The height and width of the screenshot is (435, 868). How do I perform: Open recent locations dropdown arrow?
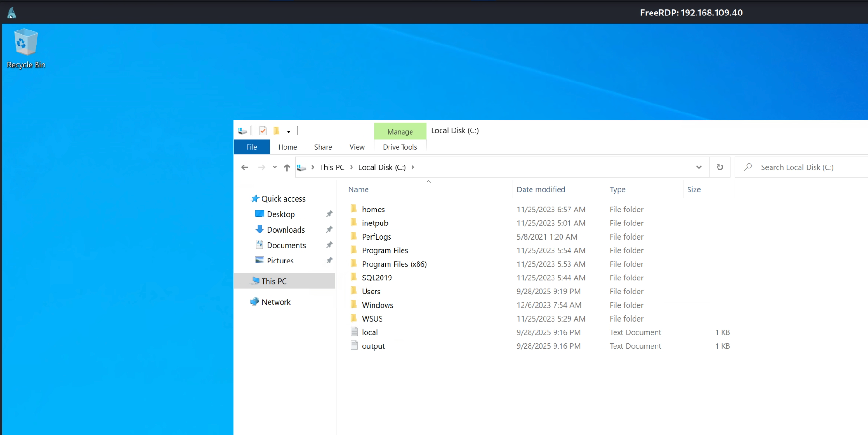pos(275,167)
